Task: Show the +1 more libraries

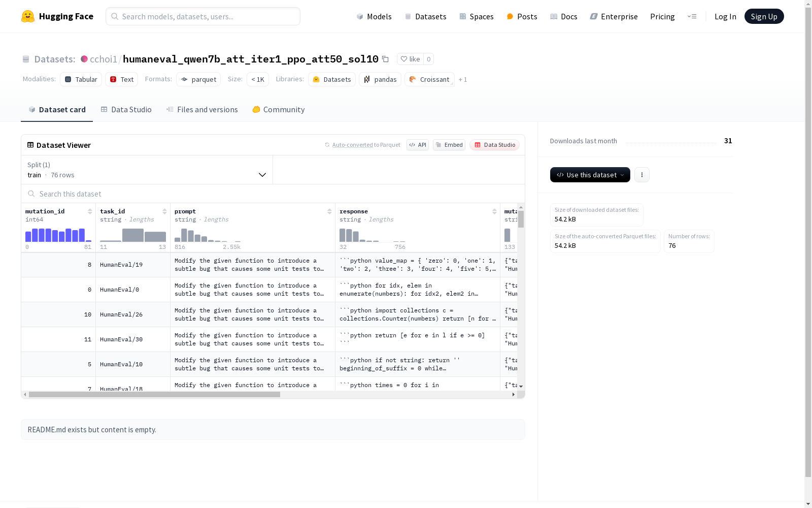Action: tap(463, 79)
